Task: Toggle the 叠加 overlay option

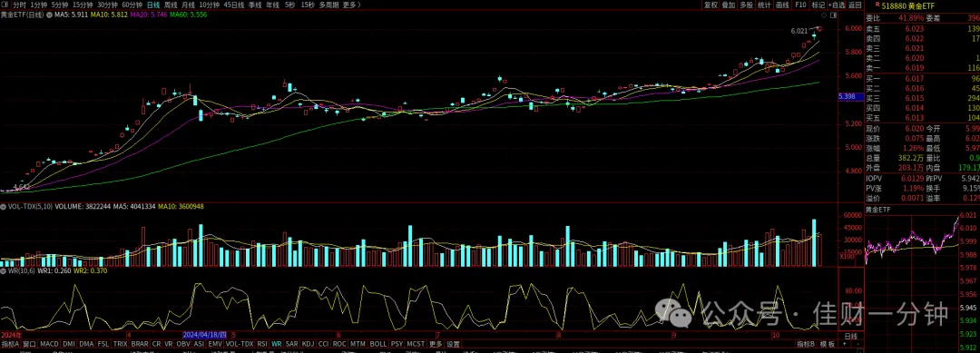Action: tap(728, 5)
